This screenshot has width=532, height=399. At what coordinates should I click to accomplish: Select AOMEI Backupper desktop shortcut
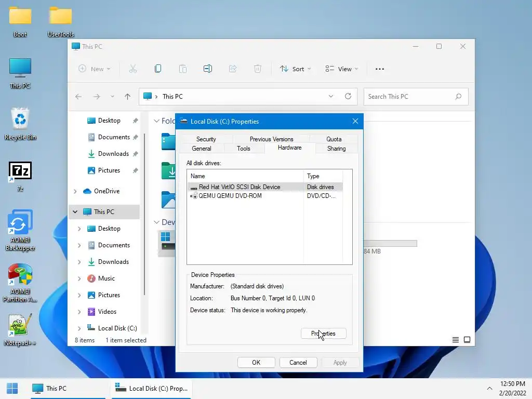pyautogui.click(x=20, y=231)
